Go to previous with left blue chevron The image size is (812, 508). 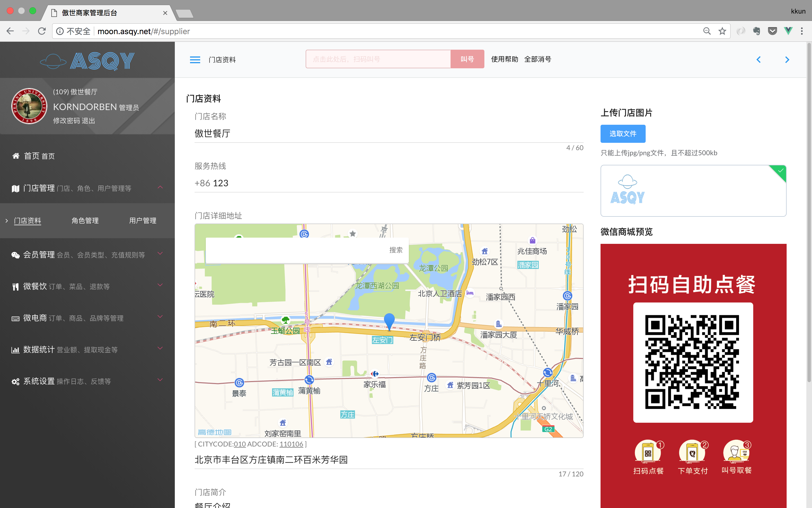point(759,60)
